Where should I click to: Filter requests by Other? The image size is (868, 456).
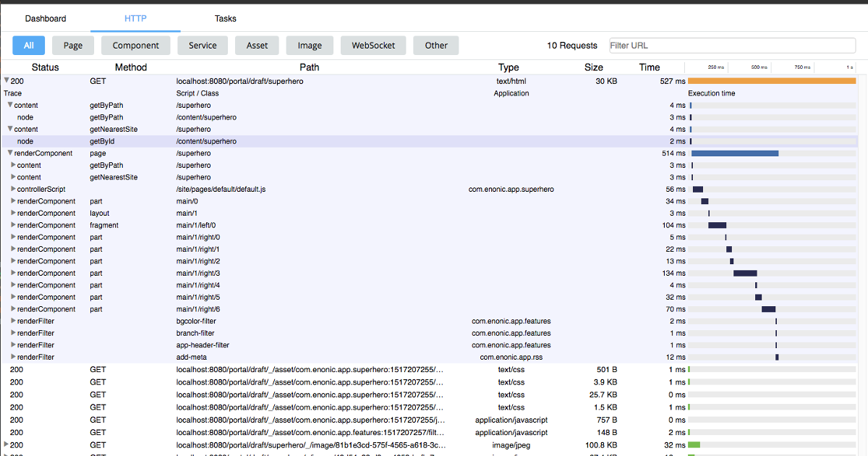tap(436, 45)
